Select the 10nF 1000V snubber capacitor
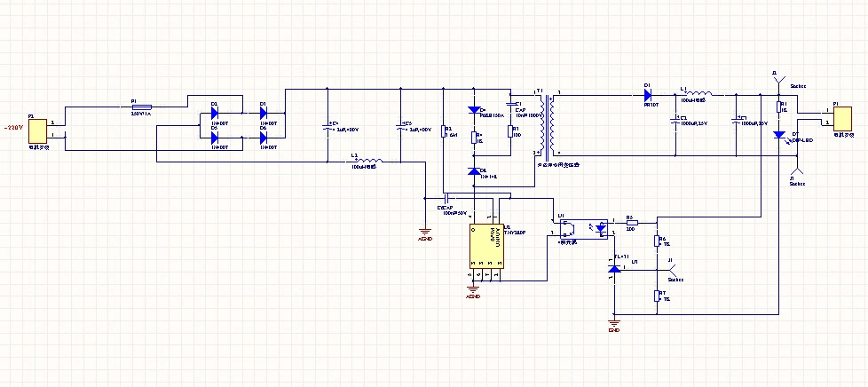868x387 pixels. [x=510, y=104]
